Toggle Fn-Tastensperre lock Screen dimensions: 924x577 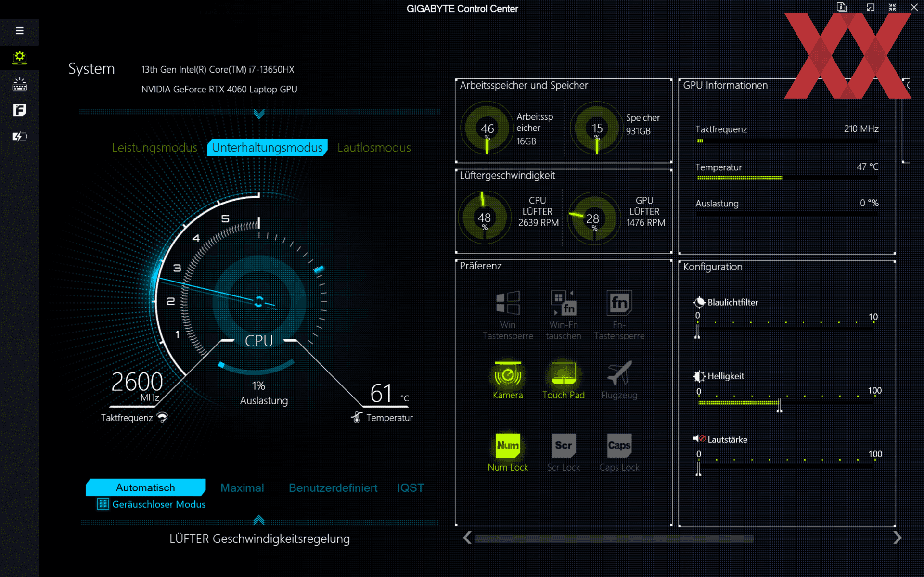click(619, 315)
